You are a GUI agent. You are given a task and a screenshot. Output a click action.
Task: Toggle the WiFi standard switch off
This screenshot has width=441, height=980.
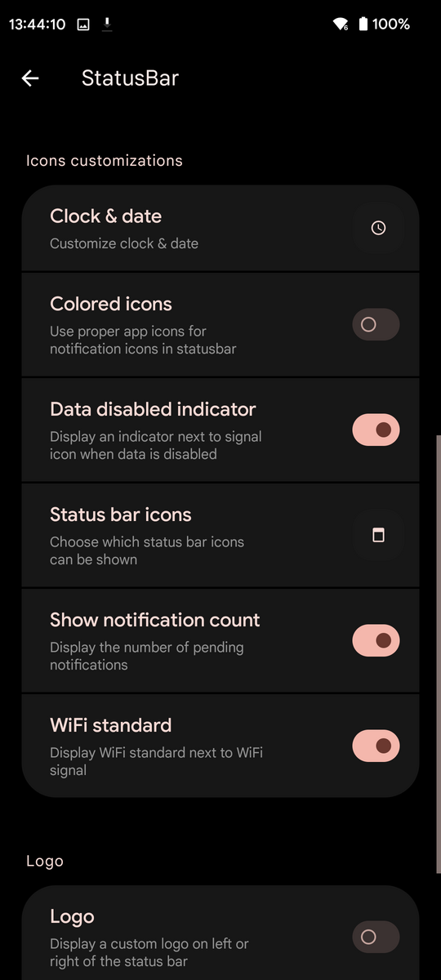(376, 746)
